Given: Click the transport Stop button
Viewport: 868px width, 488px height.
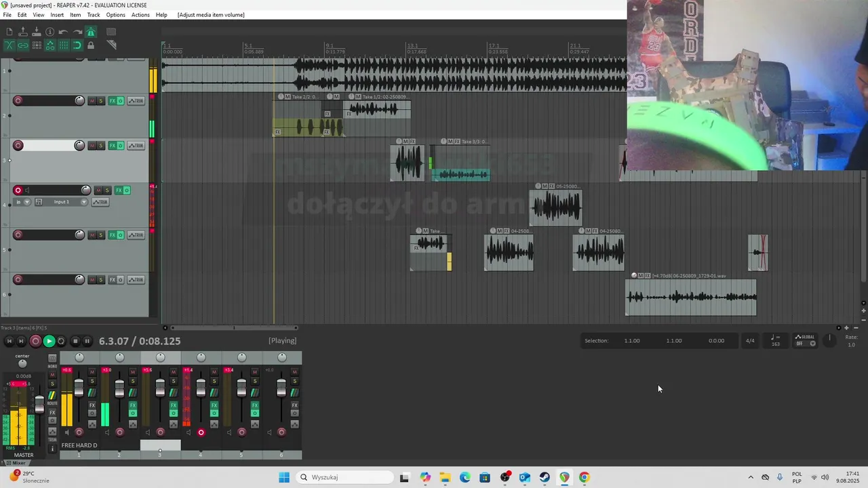Looking at the screenshot, I should [x=75, y=342].
